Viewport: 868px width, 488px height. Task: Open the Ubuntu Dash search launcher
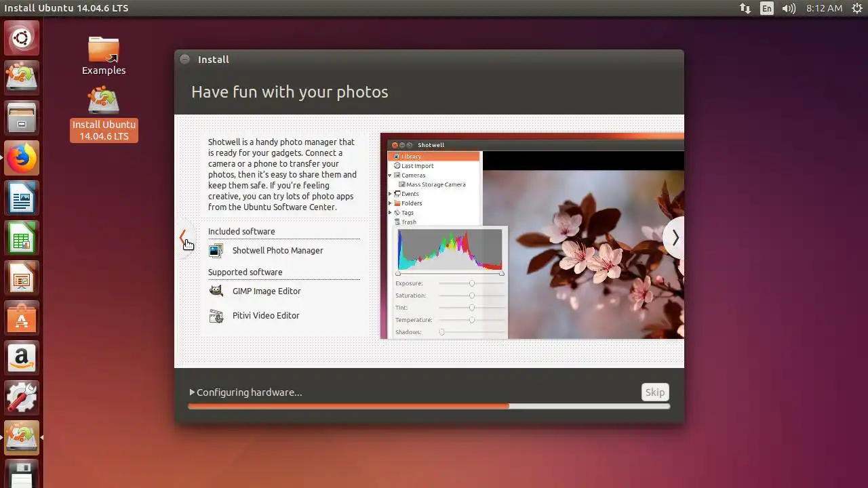tap(22, 38)
